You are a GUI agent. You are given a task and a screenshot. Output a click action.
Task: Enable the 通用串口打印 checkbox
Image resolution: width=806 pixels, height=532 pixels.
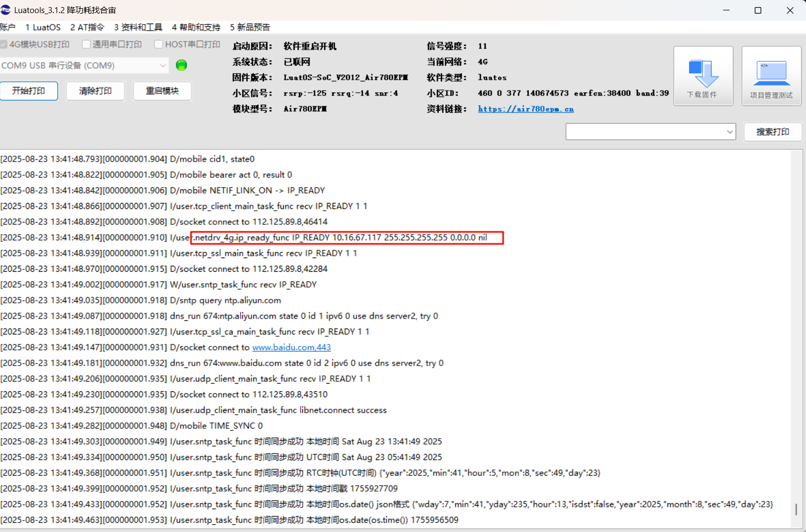coord(86,44)
